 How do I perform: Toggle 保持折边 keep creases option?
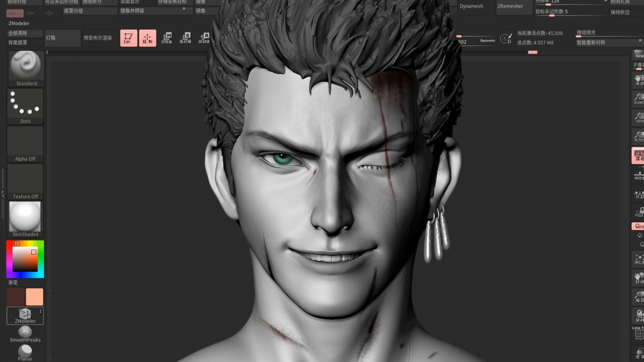[x=626, y=12]
